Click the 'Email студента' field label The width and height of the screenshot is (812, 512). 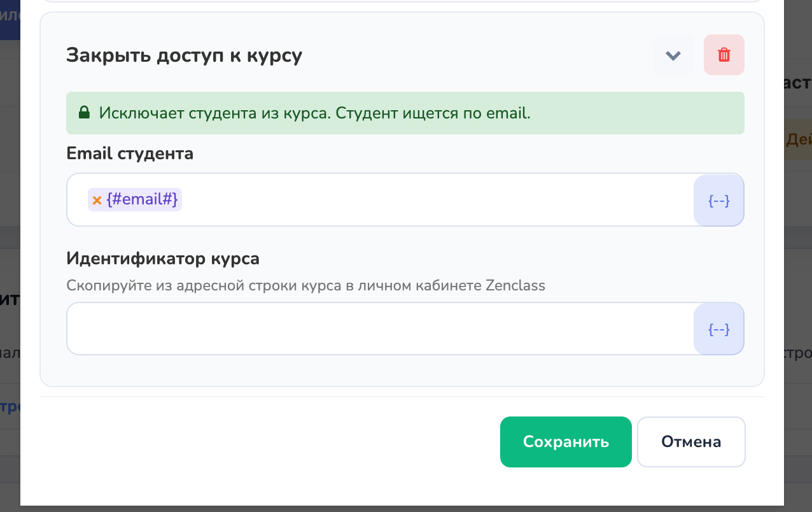coord(130,153)
